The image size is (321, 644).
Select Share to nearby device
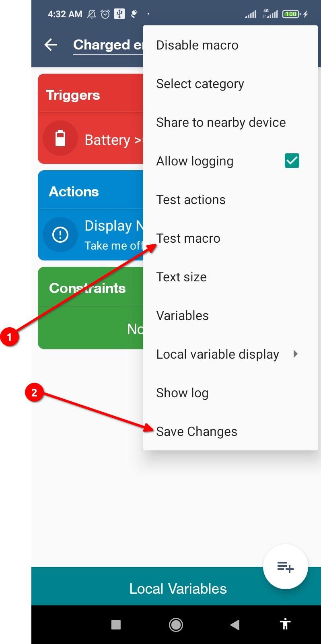230,122
